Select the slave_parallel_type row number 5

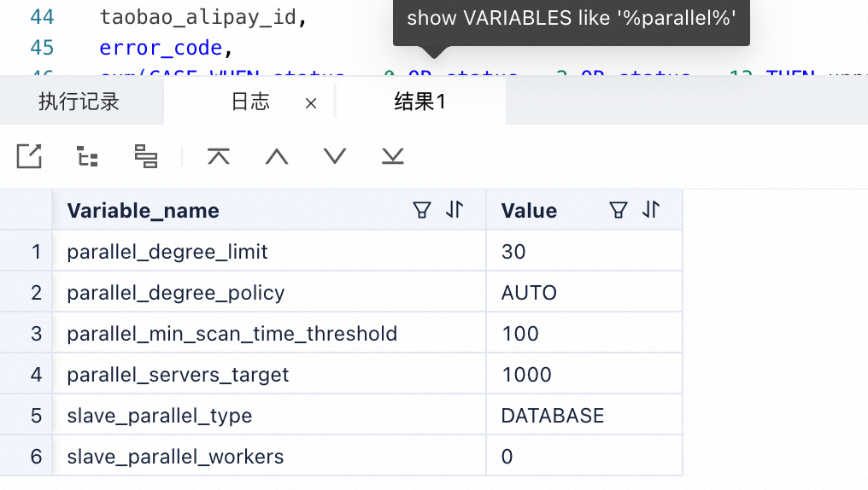coord(36,416)
